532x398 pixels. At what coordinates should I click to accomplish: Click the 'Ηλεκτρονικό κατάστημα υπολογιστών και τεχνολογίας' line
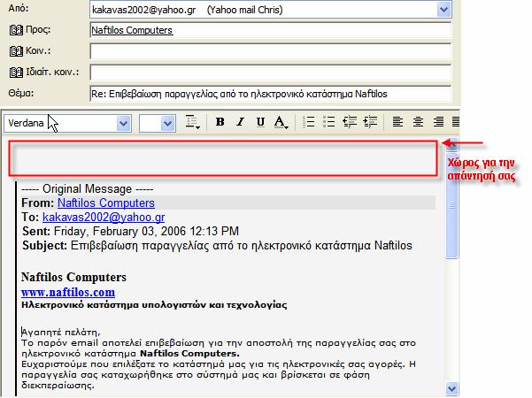154,305
